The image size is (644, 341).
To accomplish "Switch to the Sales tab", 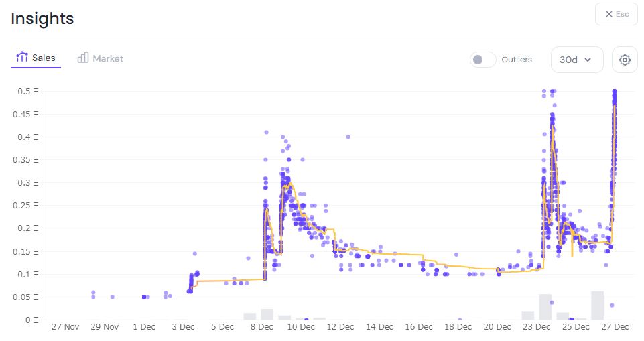I will pyautogui.click(x=36, y=58).
